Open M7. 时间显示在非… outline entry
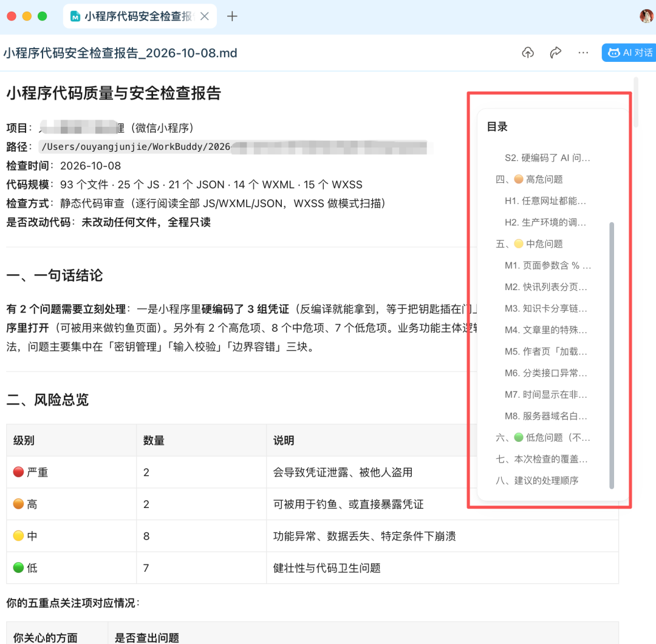This screenshot has height=644, width=656. point(545,395)
